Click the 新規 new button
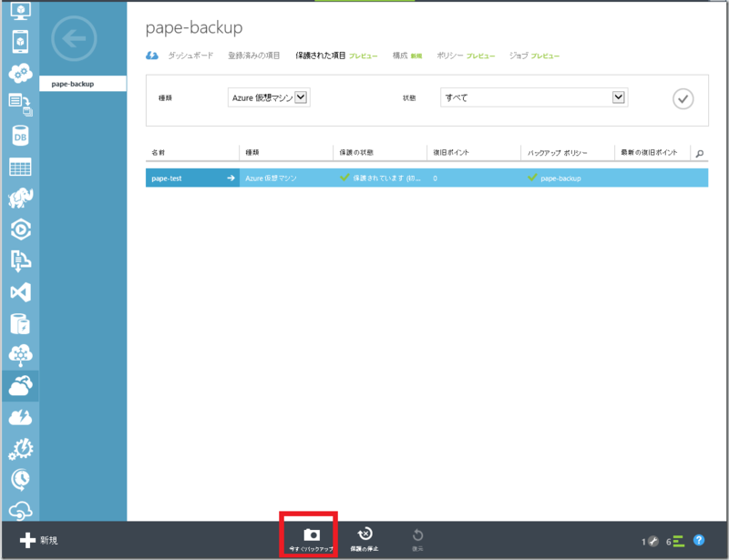Viewport: 729px width, 560px height. click(x=39, y=540)
